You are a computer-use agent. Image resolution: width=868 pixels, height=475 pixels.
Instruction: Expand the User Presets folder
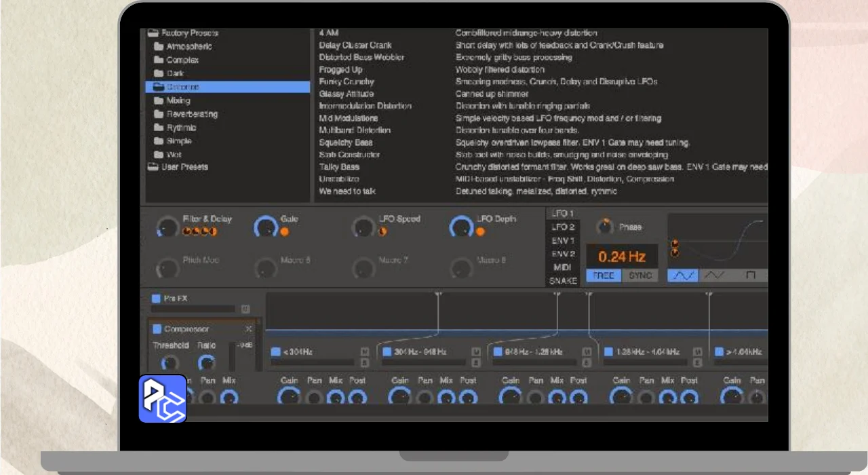(x=153, y=167)
